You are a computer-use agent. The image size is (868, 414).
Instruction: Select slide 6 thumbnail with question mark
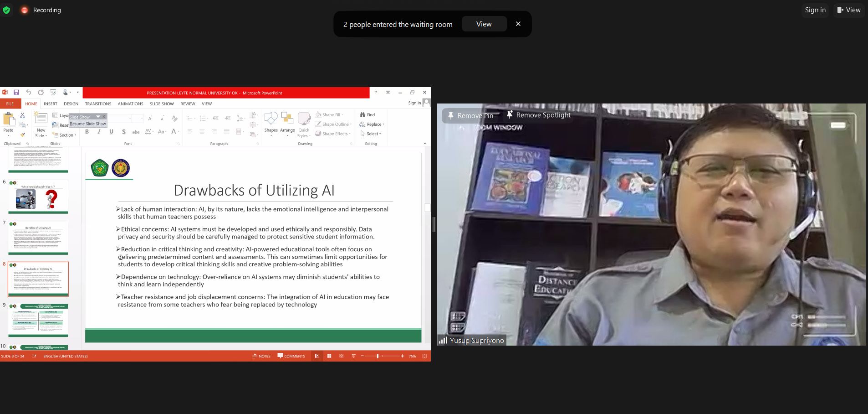[38, 197]
